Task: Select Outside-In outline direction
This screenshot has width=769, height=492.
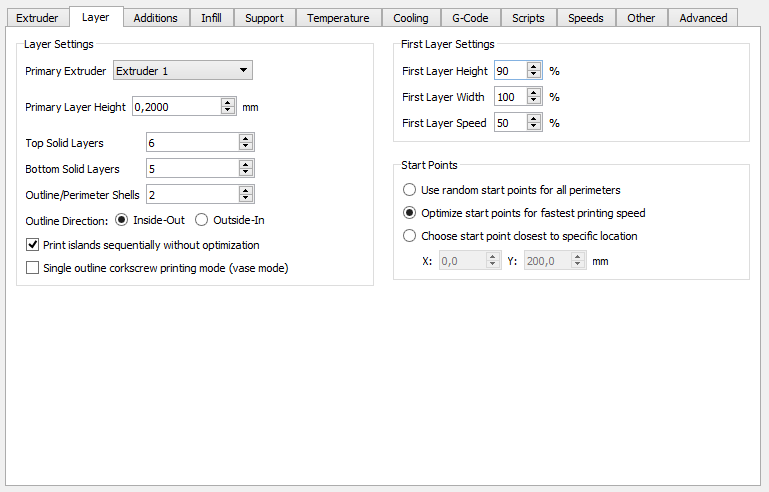Action: coord(201,220)
